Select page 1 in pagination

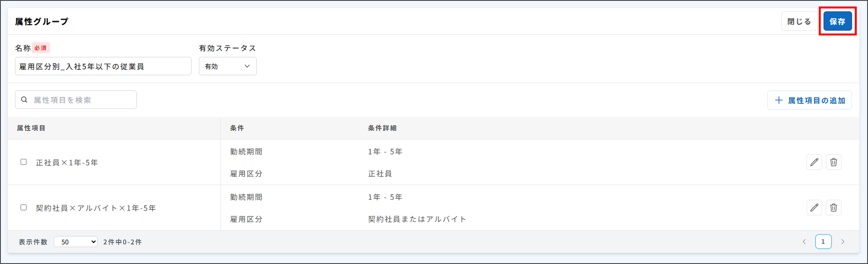pos(823,241)
